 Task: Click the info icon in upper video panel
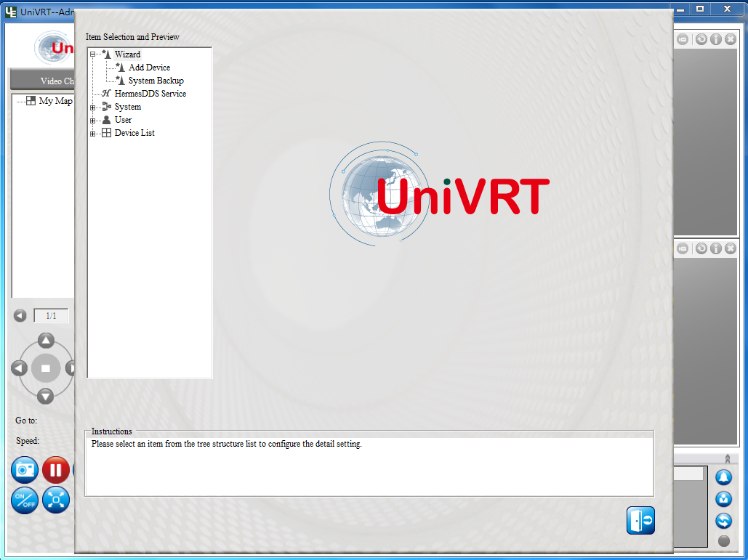pyautogui.click(x=715, y=39)
